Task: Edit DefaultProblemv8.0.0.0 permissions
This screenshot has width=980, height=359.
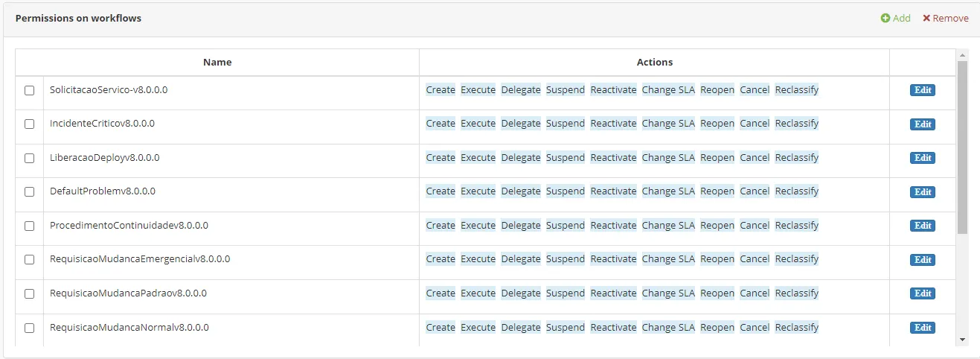Action: coord(923,192)
